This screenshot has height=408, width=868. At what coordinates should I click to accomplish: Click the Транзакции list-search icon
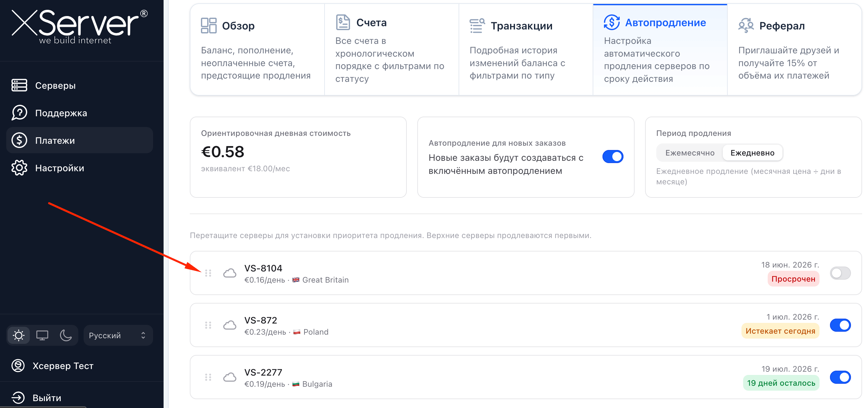[477, 26]
